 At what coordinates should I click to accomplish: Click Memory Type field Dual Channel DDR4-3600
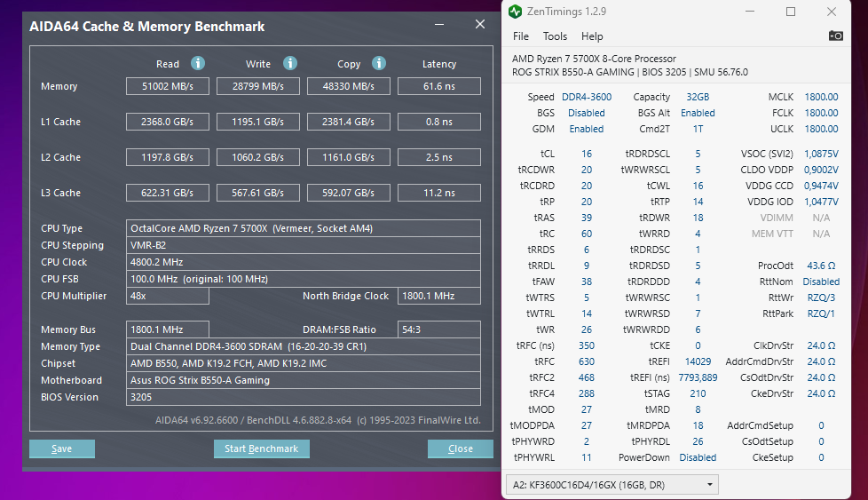pyautogui.click(x=304, y=346)
